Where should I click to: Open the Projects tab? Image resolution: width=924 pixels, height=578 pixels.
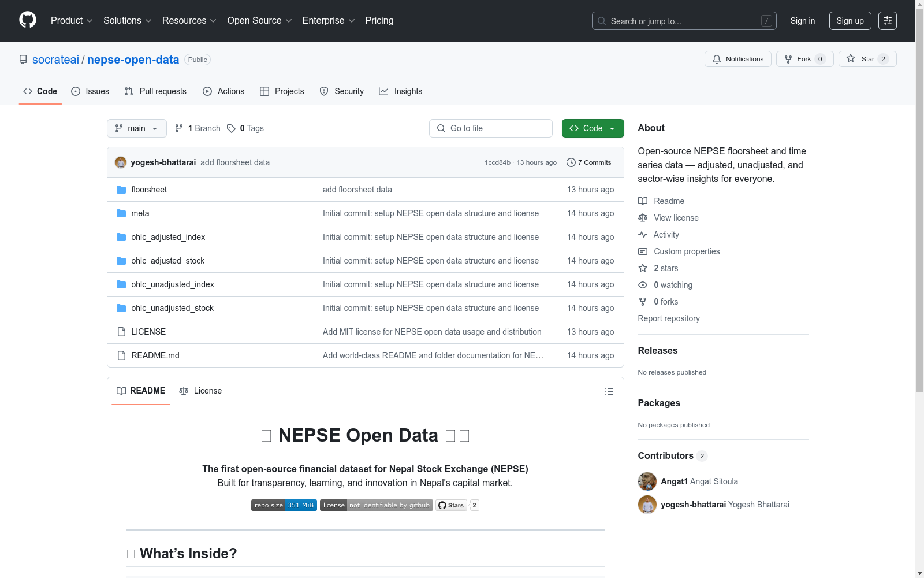[x=282, y=91]
